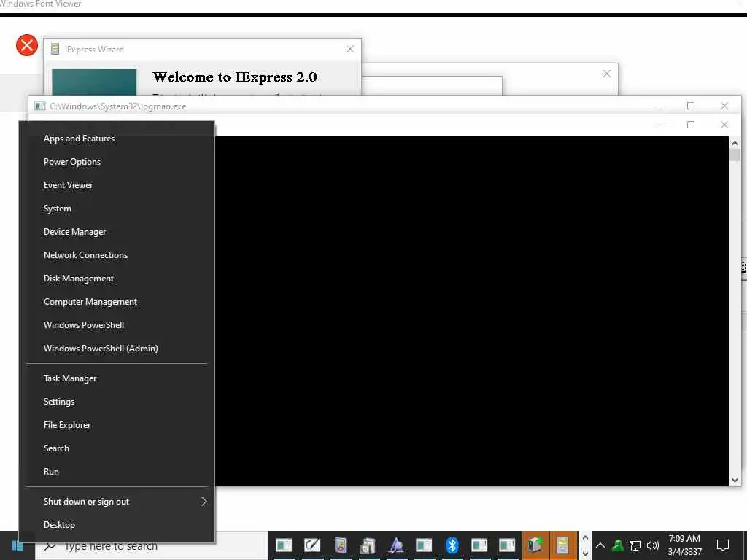The image size is (747, 560).
Task: Click the taskbar row up arrow
Action: 585,538
